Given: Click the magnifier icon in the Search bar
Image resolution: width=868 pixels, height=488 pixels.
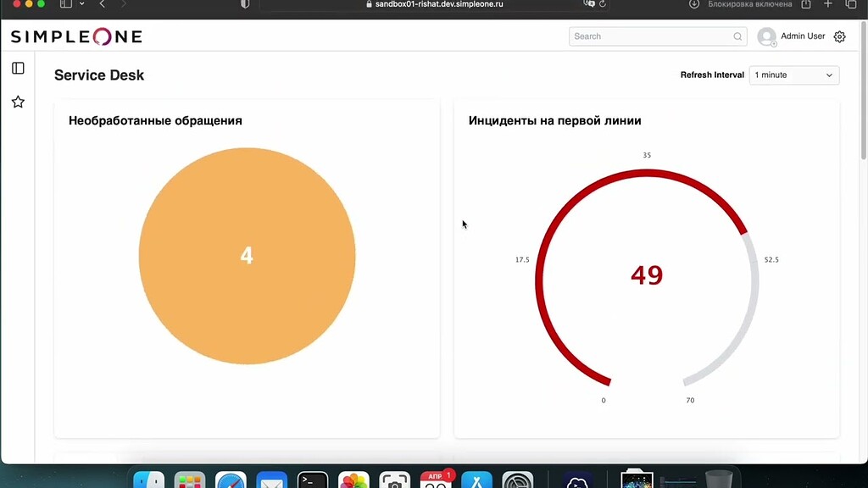Looking at the screenshot, I should click(x=737, y=36).
